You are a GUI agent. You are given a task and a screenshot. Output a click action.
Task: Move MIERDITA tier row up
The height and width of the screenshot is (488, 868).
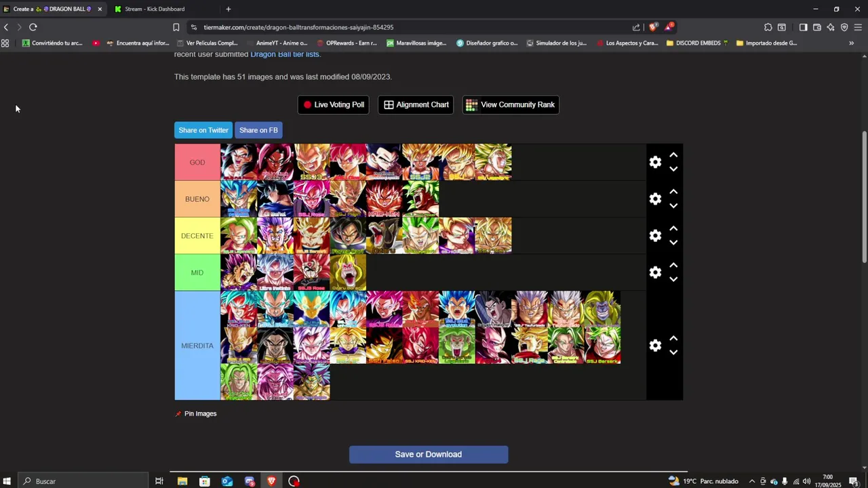pos(673,338)
